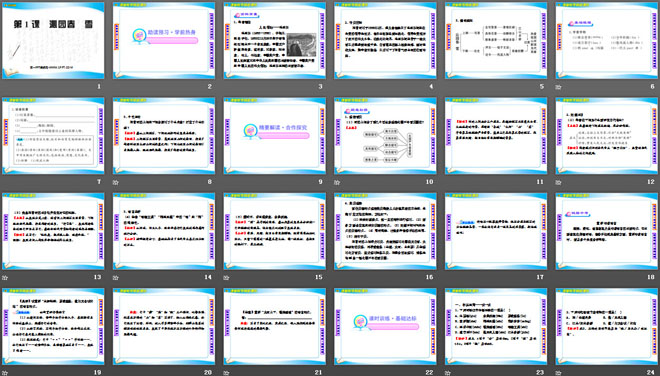
Task: Select slide 10 flowchart thumbnail
Action: 385,136
